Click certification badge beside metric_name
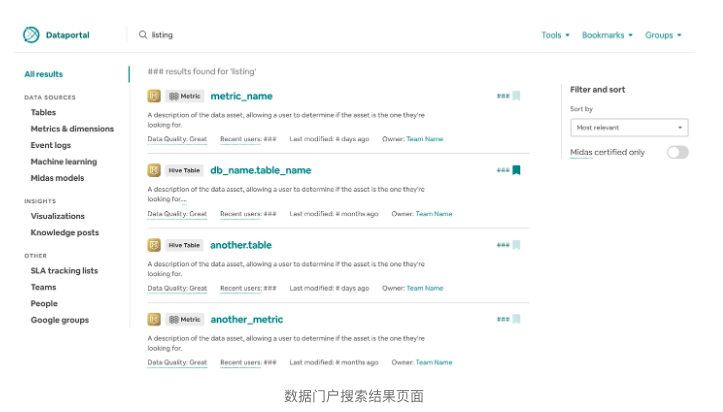Image resolution: width=723 pixels, height=412 pixels. click(154, 96)
